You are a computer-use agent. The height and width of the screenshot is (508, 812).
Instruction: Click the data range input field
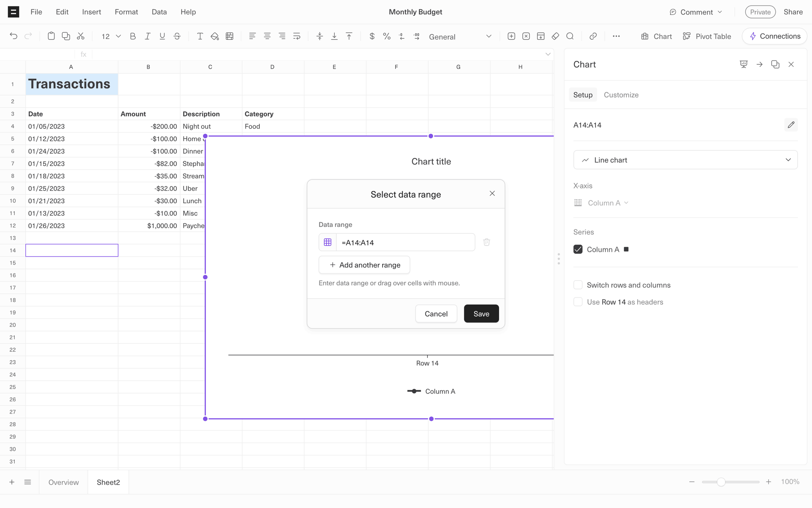point(406,242)
